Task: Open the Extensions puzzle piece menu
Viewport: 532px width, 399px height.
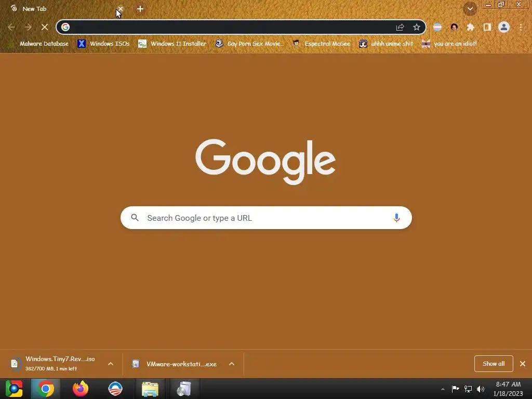Action: tap(470, 27)
